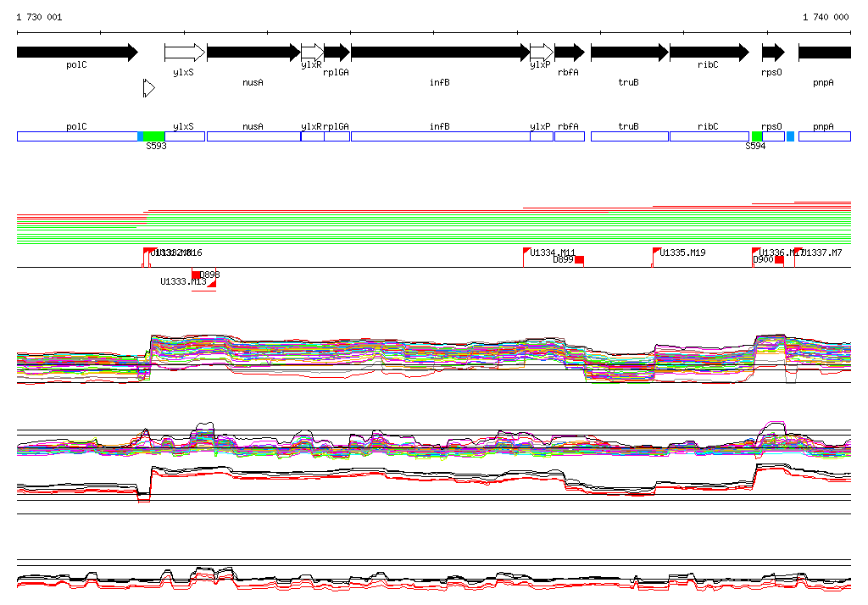868x605 pixels.
Task: Click the "S594" label text
Action: point(755,146)
